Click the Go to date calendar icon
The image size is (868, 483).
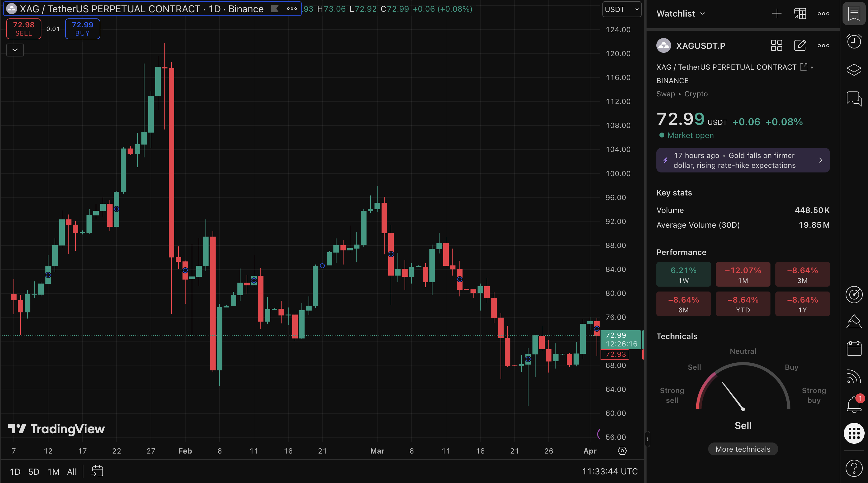[x=97, y=471]
